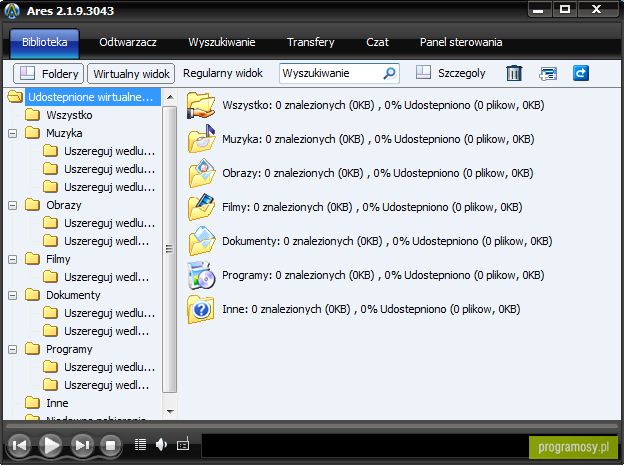Click the Ares logo icon in title bar
The image size is (624, 465).
tap(12, 11)
